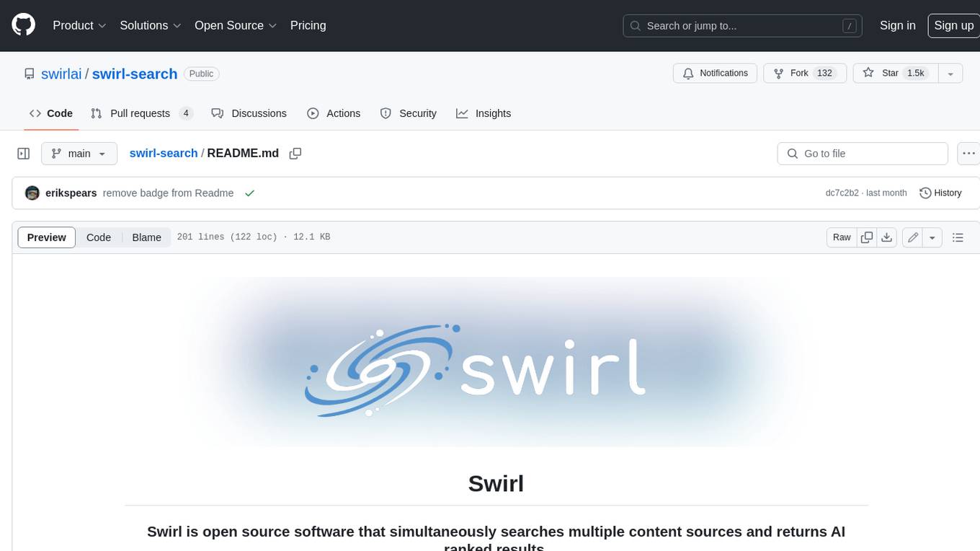980x551 pixels.
Task: Select the Code view
Action: click(x=99, y=237)
